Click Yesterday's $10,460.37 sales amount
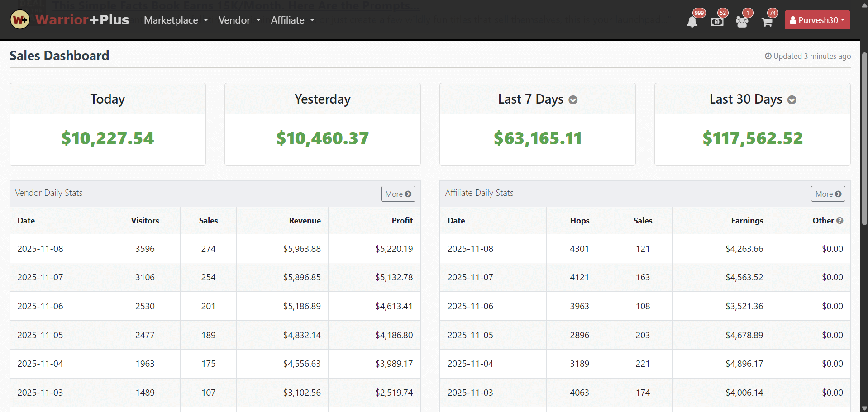This screenshot has width=868, height=412. [323, 138]
